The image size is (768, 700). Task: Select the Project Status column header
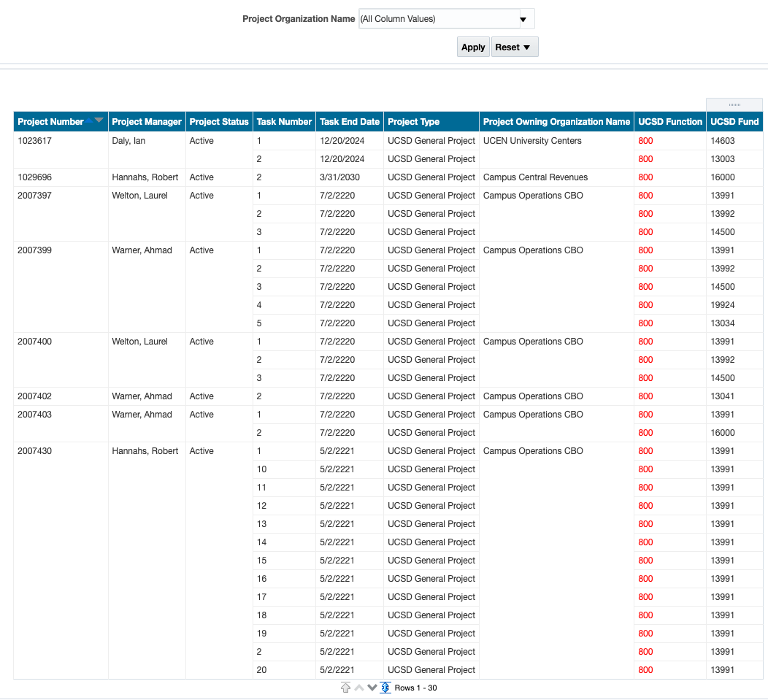tap(219, 122)
